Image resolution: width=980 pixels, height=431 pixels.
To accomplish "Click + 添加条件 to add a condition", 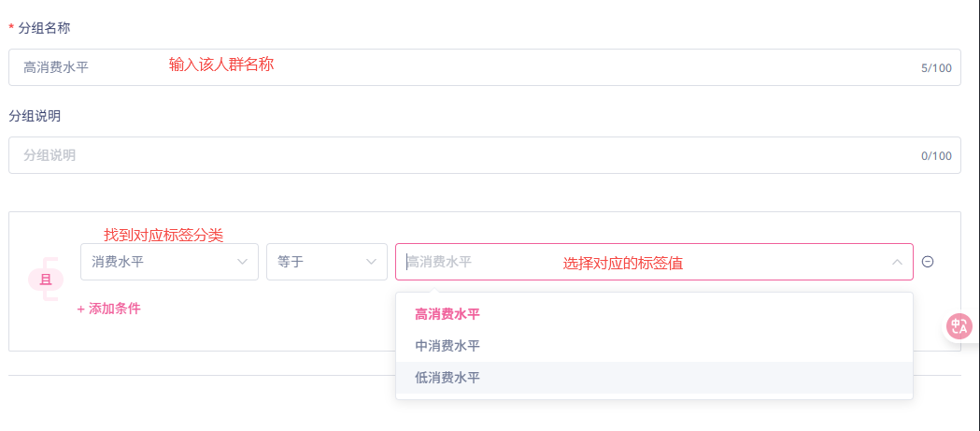I will pos(108,309).
